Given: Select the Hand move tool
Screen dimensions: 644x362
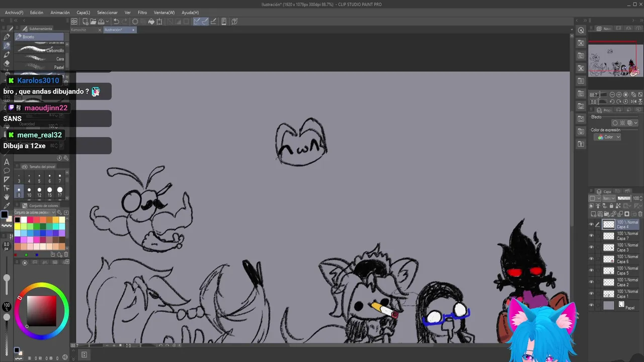Looking at the screenshot, I should click(7, 197).
